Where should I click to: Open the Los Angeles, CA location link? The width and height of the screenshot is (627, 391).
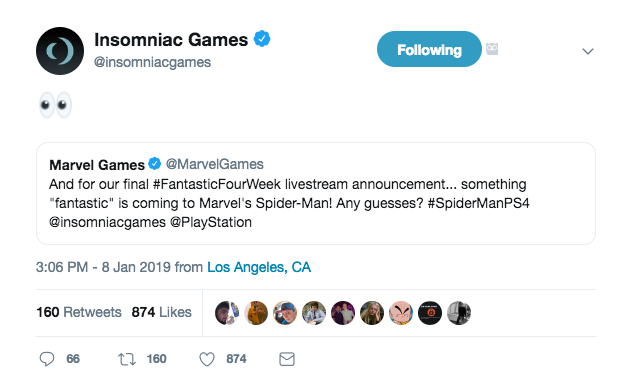(x=259, y=267)
